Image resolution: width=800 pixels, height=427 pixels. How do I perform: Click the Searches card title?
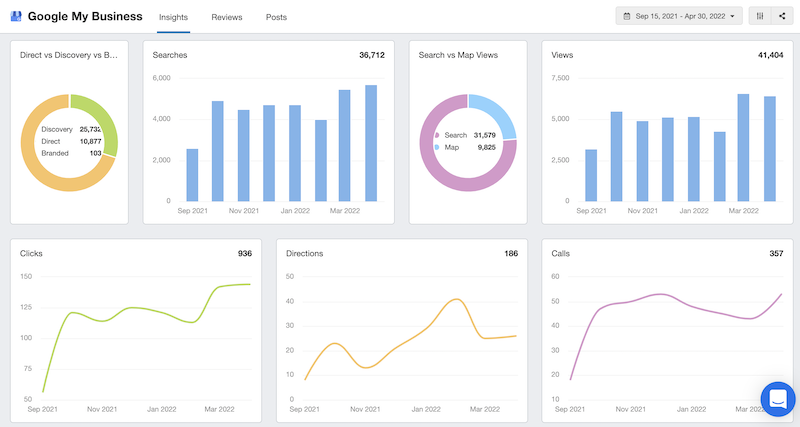(x=170, y=55)
